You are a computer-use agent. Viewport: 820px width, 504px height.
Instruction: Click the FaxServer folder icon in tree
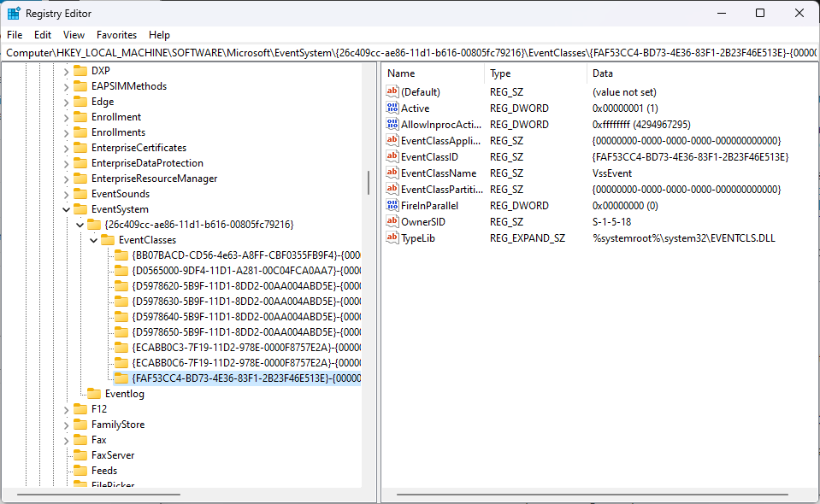[x=80, y=455]
